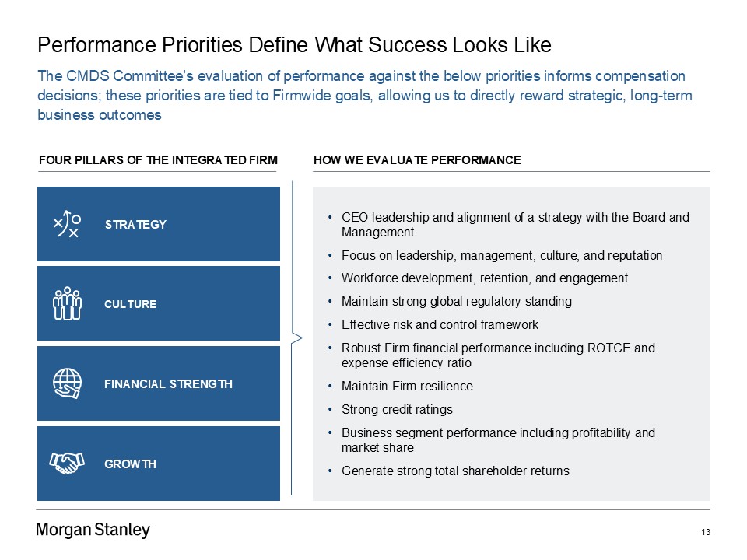Click the Four Pillars column heading

[x=158, y=160]
